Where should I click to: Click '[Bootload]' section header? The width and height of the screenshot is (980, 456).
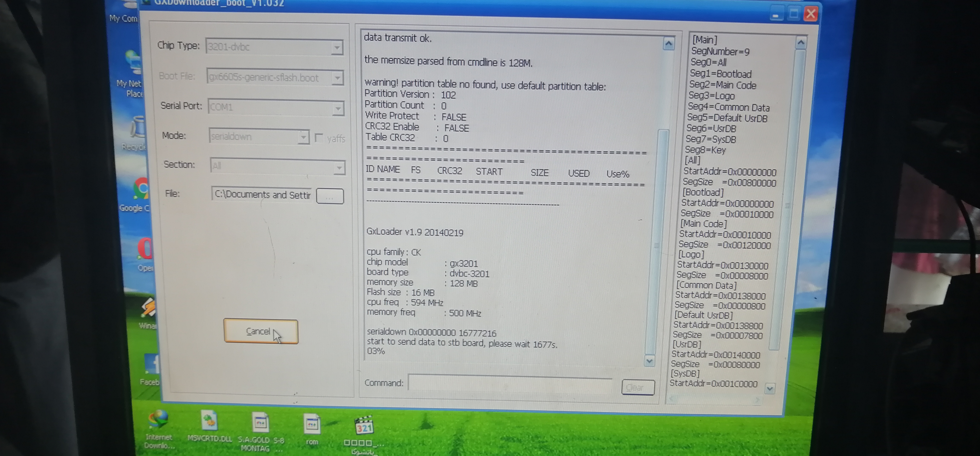703,192
